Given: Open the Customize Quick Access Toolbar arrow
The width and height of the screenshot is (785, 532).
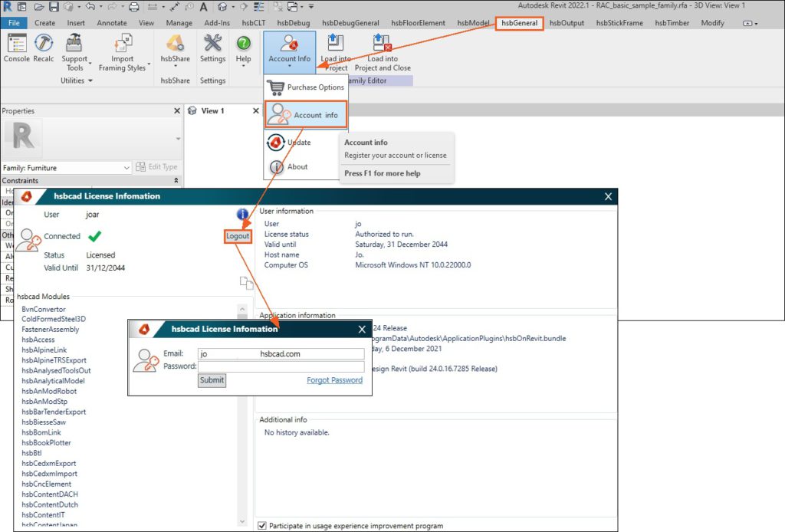Looking at the screenshot, I should coord(311,7).
